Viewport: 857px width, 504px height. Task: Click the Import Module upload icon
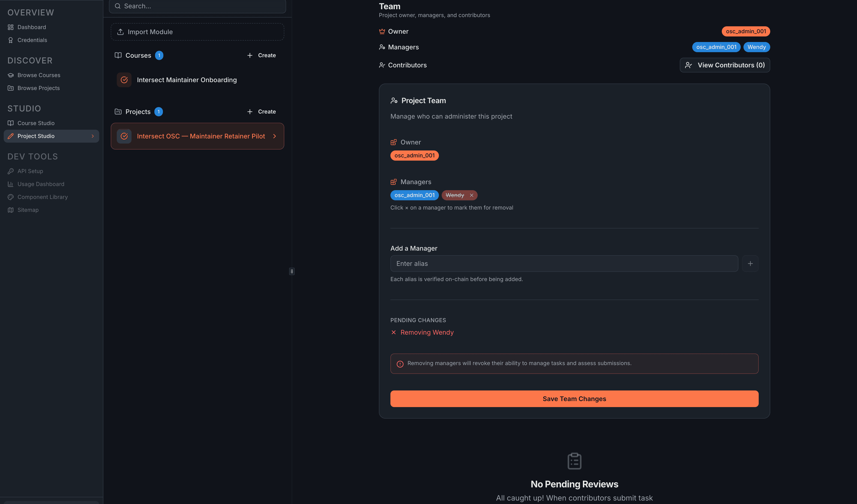point(121,32)
